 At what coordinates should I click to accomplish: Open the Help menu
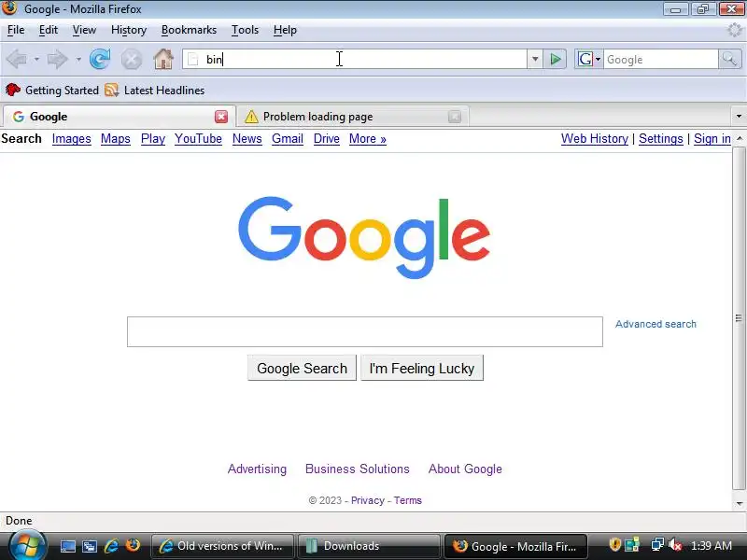click(x=285, y=30)
